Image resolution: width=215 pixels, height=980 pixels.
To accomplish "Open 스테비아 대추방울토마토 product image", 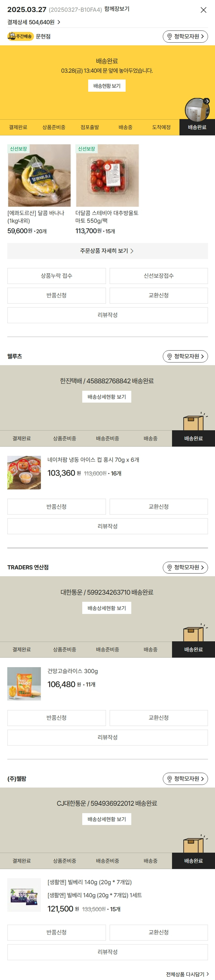I will pos(107,175).
